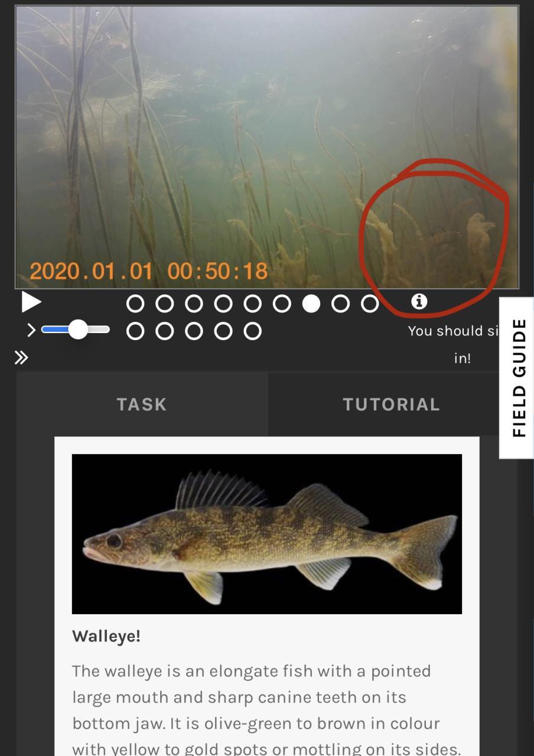
Task: Select the second frame circle in top row
Action: [x=164, y=304]
